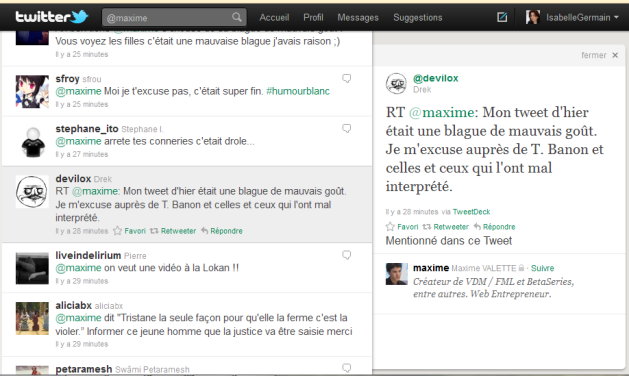The height and width of the screenshot is (376, 629).
Task: Click petaramesh username
Action: 84,369
